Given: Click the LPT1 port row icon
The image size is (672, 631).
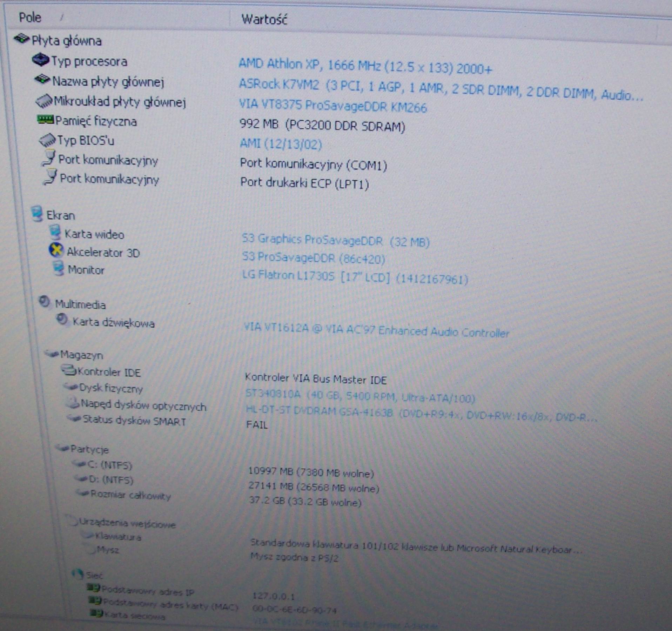Looking at the screenshot, I should [x=50, y=177].
